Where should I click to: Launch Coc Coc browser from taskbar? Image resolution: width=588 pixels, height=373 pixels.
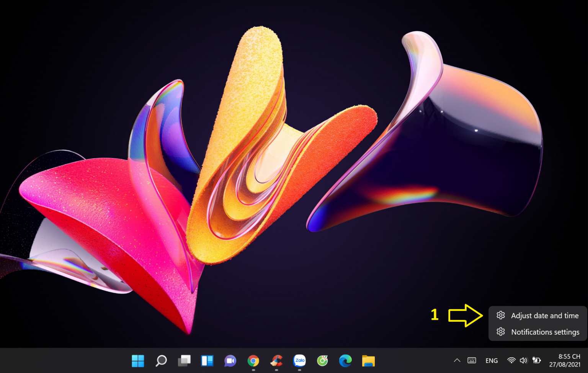pyautogui.click(x=322, y=361)
